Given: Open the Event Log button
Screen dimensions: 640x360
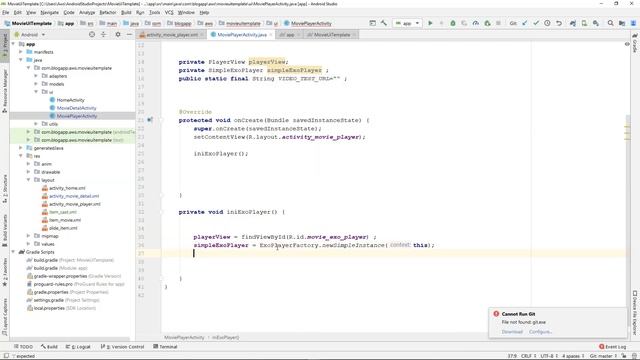Looking at the screenshot, I should point(612,347).
